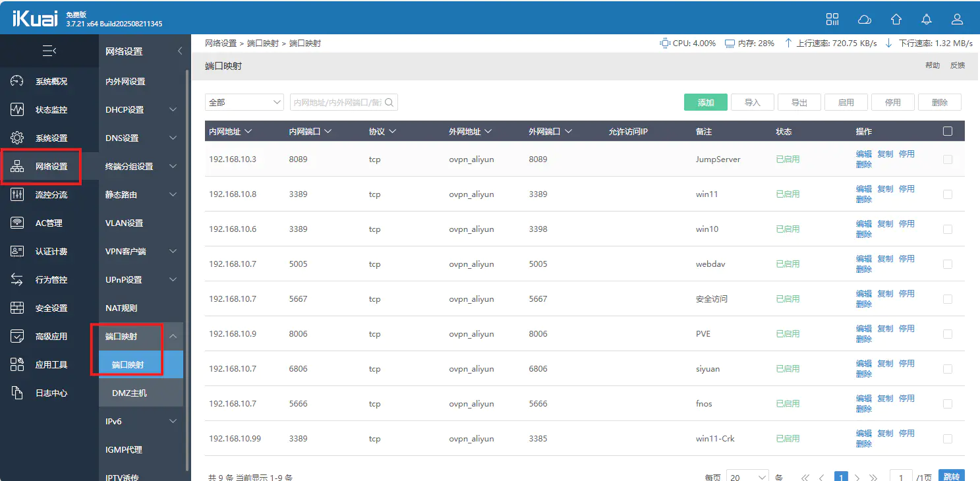Viewport: 980px width, 481px height.
Task: Open the cloud icon in top bar
Action: (864, 19)
